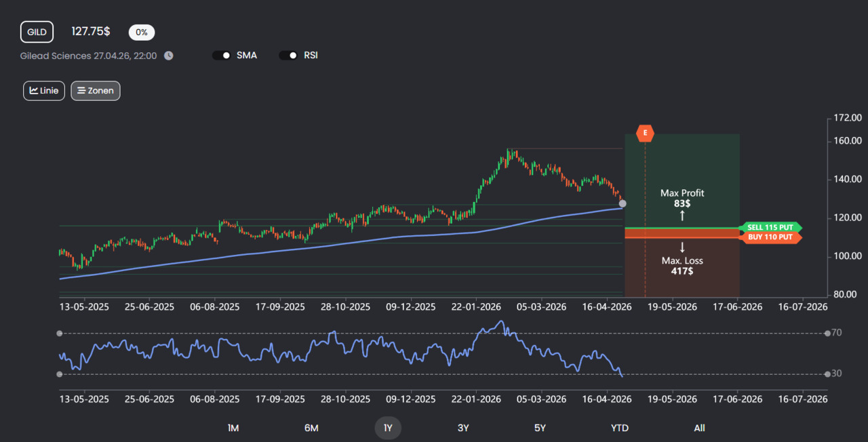Click the 19-05-2026 date on the price chart axis
The height and width of the screenshot is (442, 868).
672,306
